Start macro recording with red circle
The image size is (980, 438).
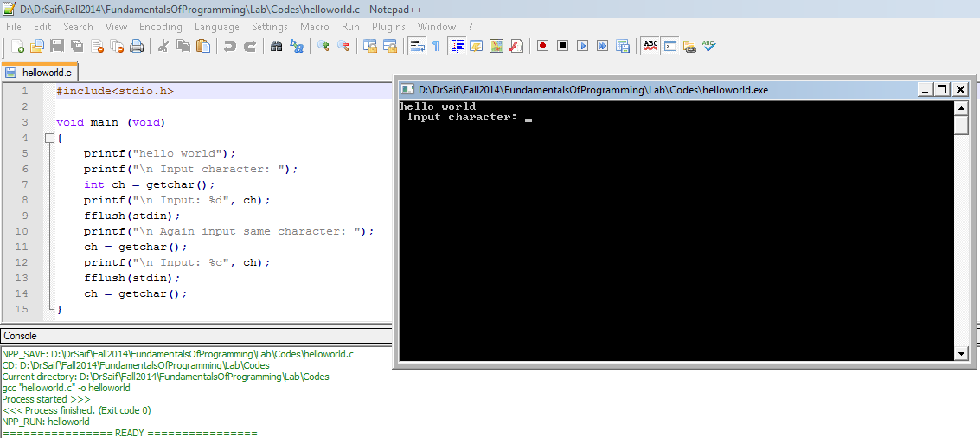coord(542,46)
